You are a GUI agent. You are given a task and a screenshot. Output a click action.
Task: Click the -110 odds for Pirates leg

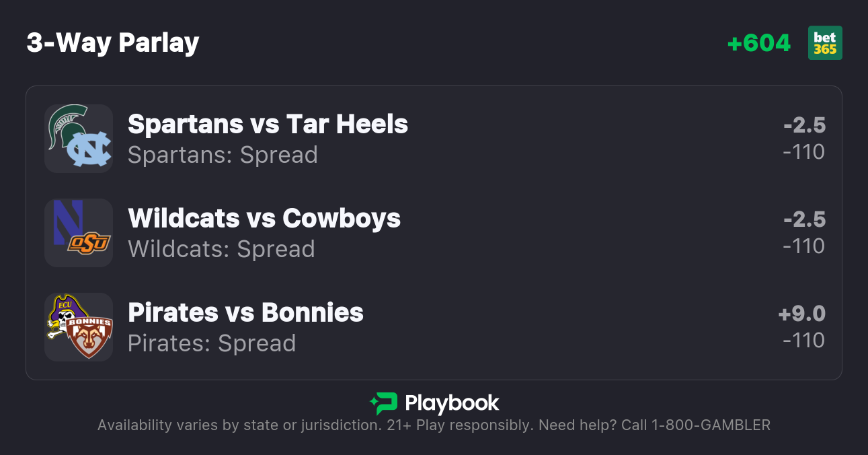tap(804, 341)
